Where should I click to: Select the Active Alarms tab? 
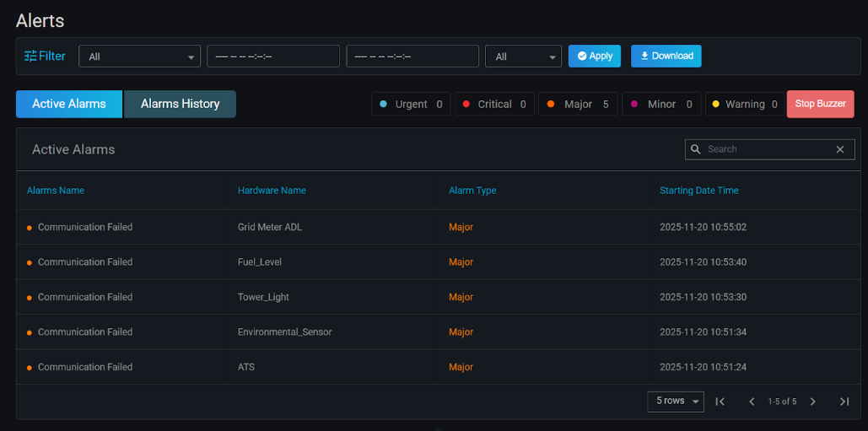(x=69, y=104)
